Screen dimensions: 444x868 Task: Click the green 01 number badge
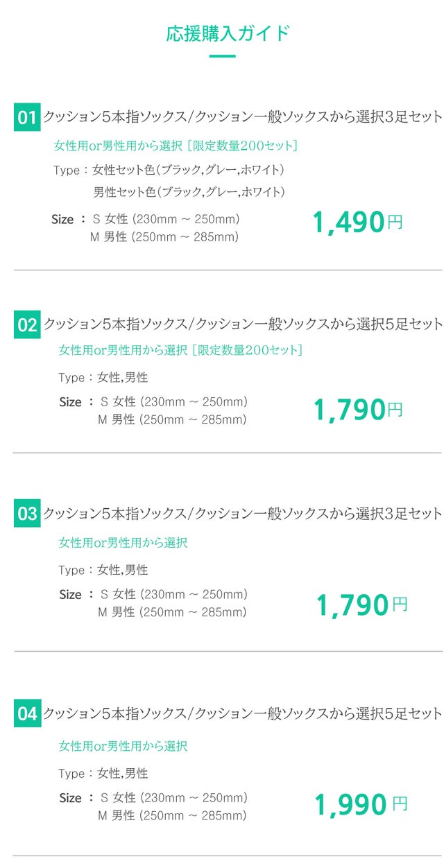point(26,117)
